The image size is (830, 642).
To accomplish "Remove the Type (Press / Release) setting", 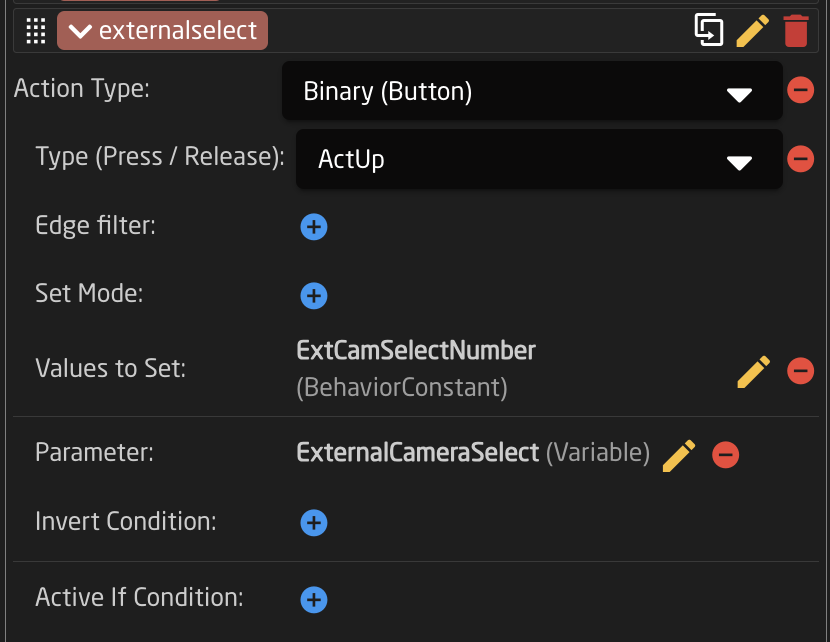I will pyautogui.click(x=800, y=158).
